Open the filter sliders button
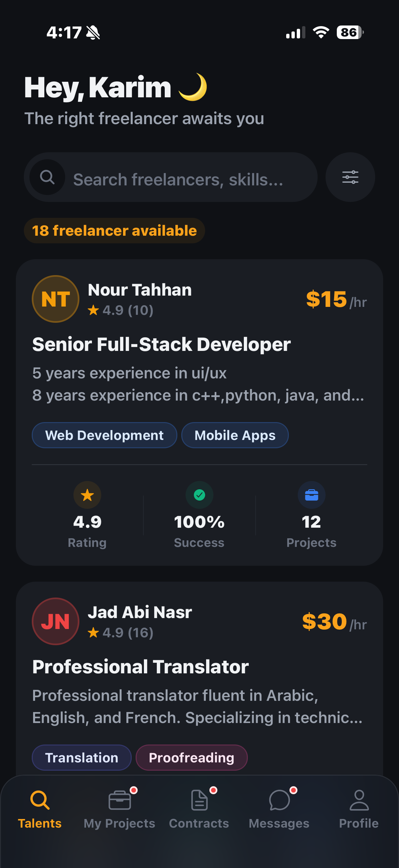This screenshot has height=868, width=399. coord(350,177)
